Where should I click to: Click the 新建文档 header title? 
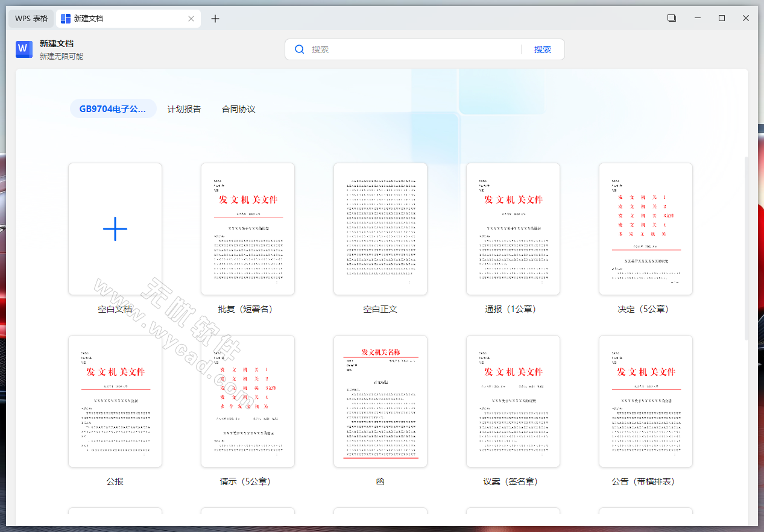[x=57, y=43]
